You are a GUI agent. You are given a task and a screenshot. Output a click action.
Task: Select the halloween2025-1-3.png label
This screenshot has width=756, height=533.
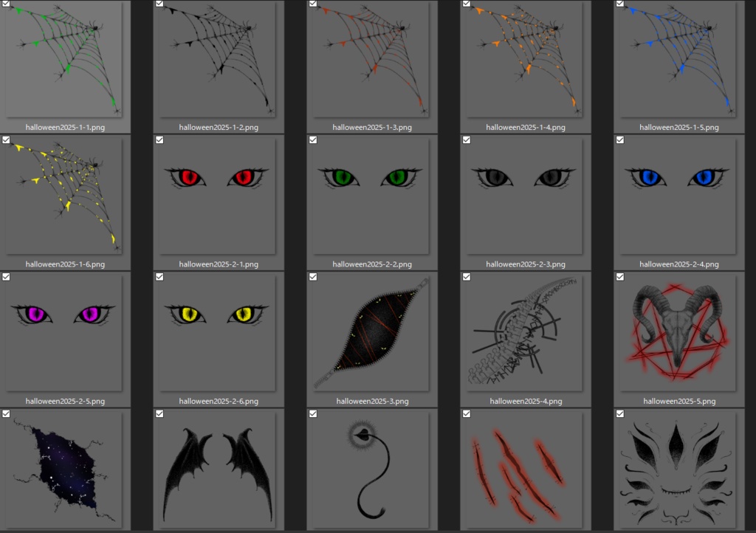tap(372, 127)
